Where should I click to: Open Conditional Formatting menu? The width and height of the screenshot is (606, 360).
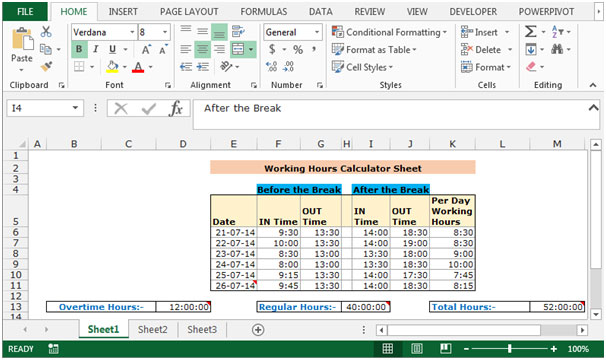point(389,32)
